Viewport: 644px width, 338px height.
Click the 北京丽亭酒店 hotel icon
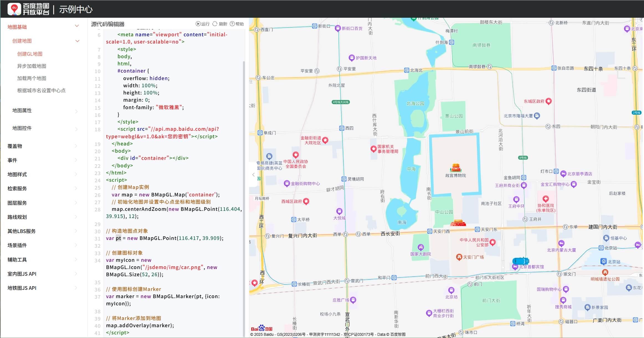[x=563, y=174]
